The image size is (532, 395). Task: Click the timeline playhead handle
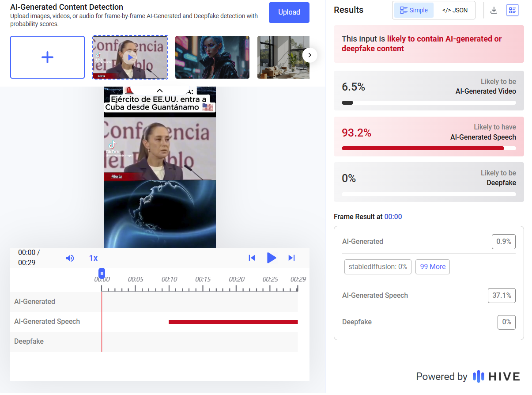pyautogui.click(x=102, y=273)
